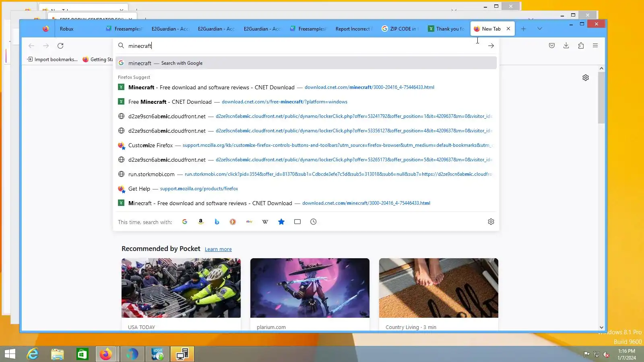The height and width of the screenshot is (362, 644).
Task: Close the New Tab tab
Action: 508,29
